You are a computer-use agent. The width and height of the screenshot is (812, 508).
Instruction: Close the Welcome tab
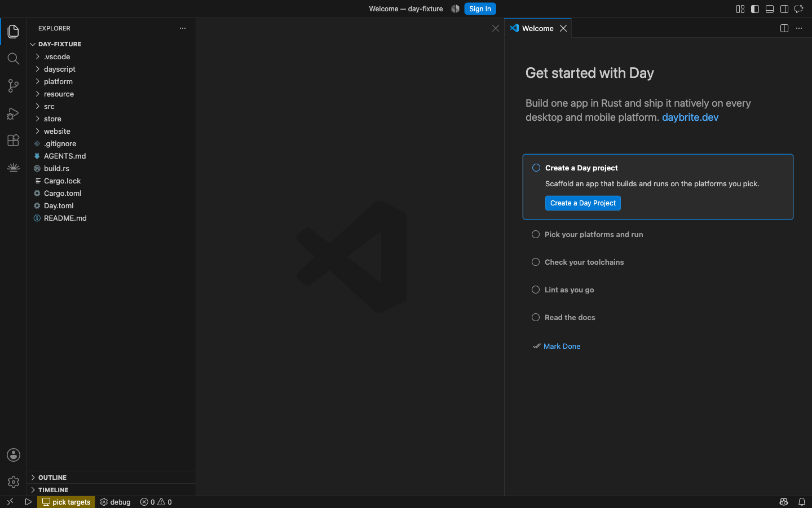pos(563,28)
